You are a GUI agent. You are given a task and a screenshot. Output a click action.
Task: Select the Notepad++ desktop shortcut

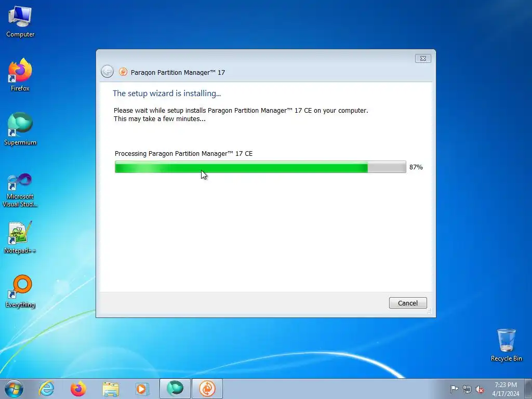click(20, 237)
